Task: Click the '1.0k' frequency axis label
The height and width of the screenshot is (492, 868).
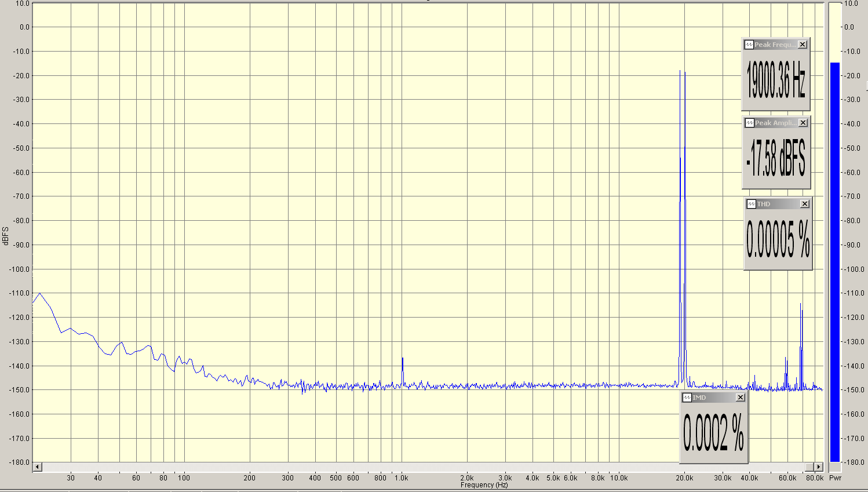Action: click(401, 478)
